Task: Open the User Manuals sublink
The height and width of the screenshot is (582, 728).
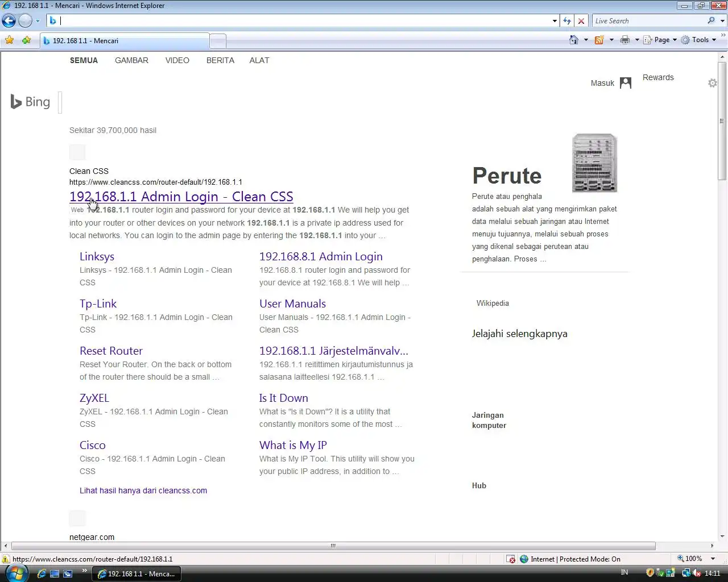Action: [x=292, y=304]
